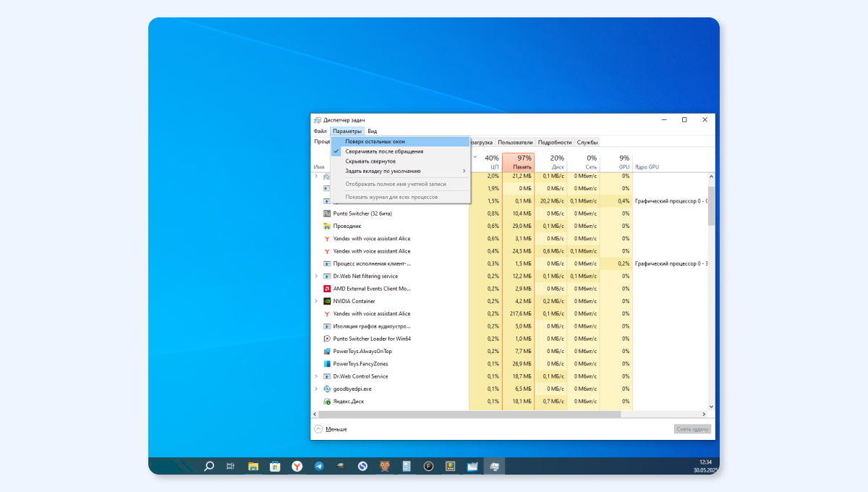Viewport: 868px width, 492px height.
Task: Click the scroll-down arrow of process list
Action: 711,407
